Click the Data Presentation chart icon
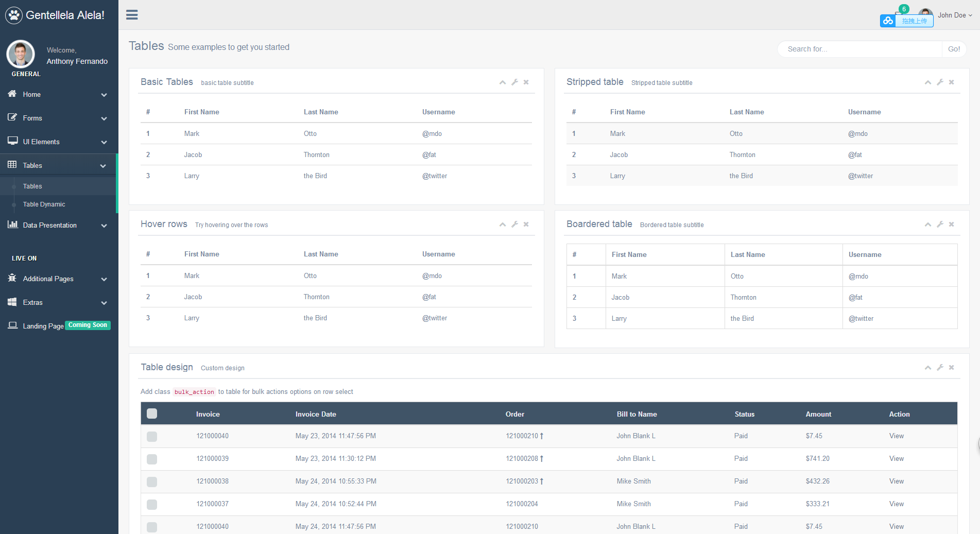Viewport: 980px width, 534px height. (12, 225)
